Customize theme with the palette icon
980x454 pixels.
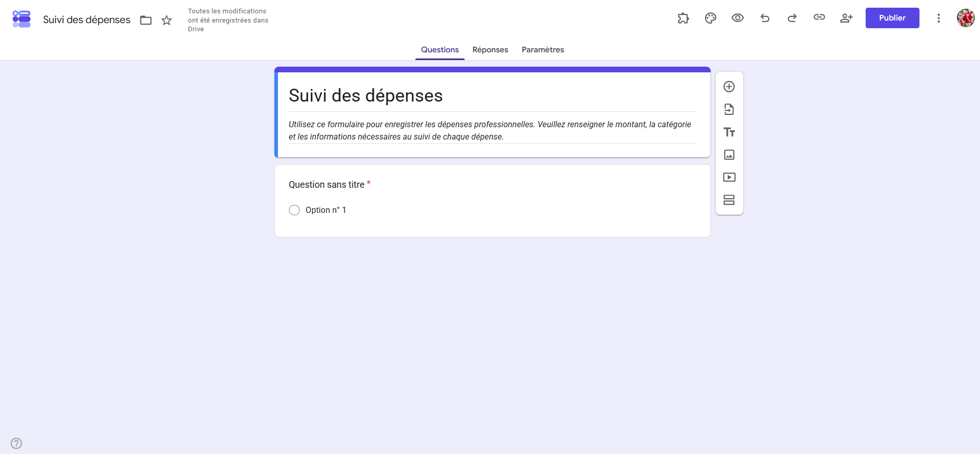710,18
